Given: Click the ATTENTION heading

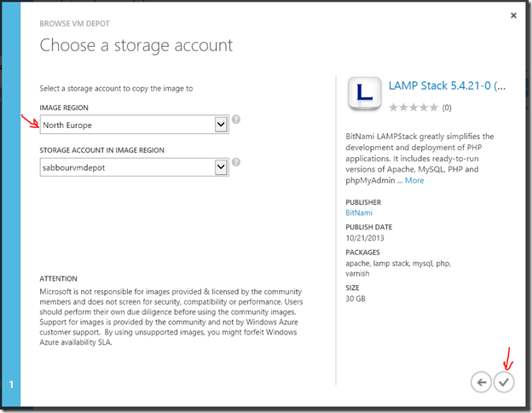Looking at the screenshot, I should [x=58, y=279].
